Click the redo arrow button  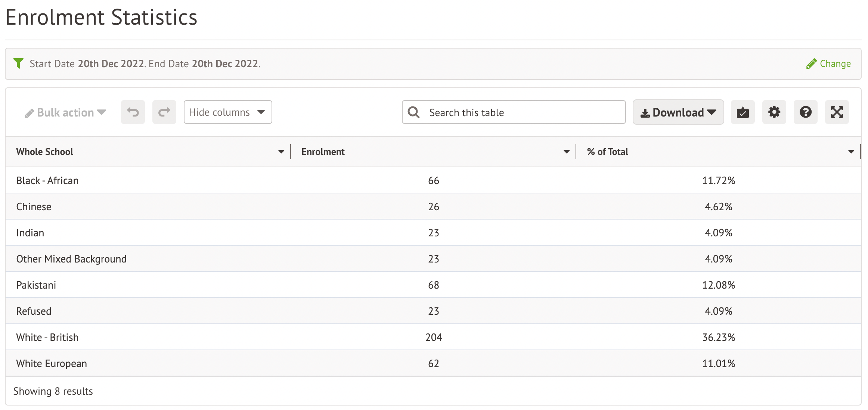164,112
